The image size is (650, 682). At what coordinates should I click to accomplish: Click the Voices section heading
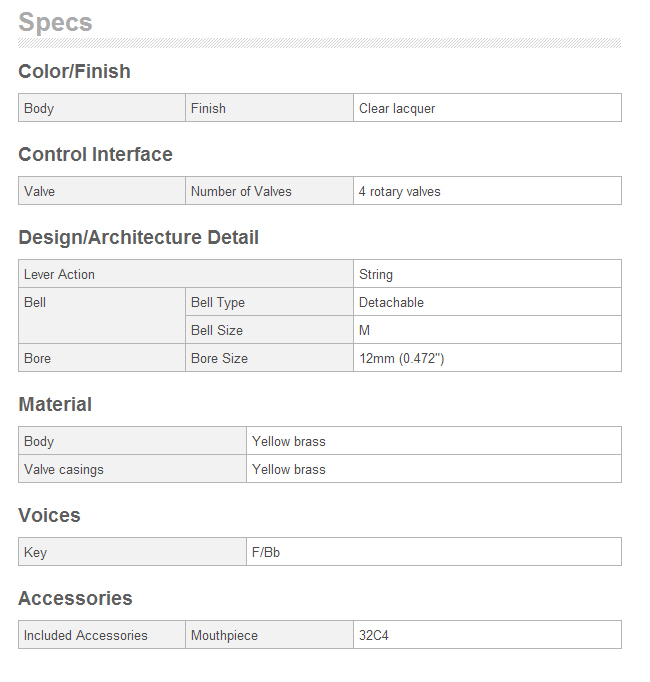[x=49, y=515]
